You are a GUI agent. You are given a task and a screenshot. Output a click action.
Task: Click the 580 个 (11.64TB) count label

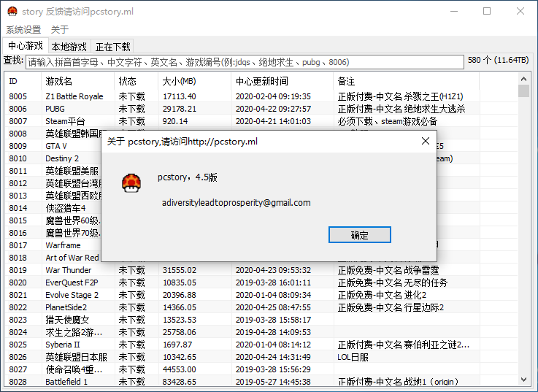498,60
